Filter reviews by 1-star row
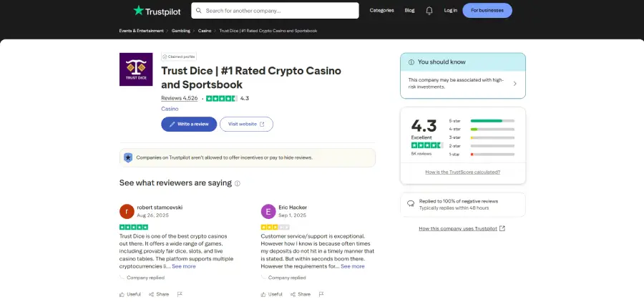The width and height of the screenshot is (644, 307). 482,154
